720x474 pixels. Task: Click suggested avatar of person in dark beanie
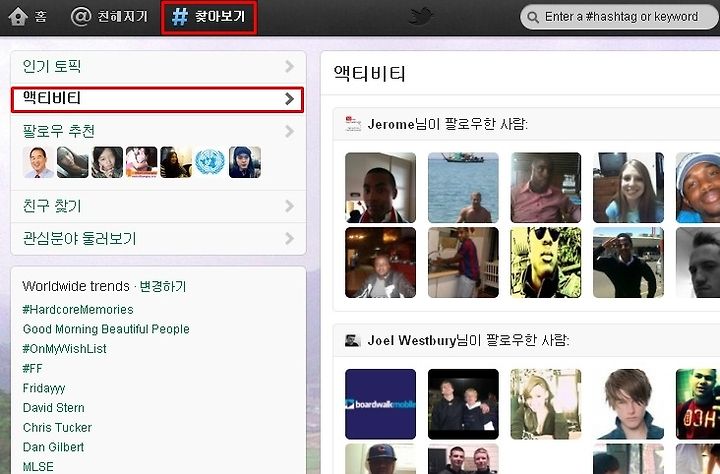tap(245, 162)
